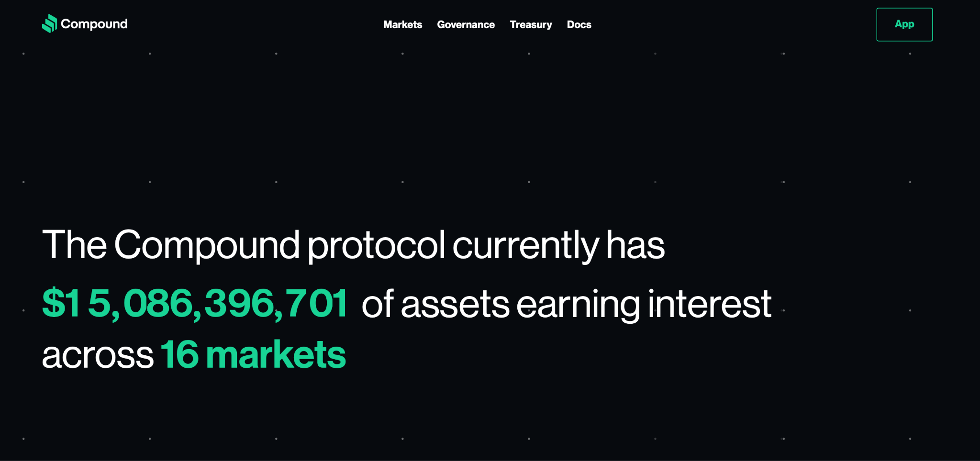Click 'of assets earning interest' text
The image size is (980, 461).
tap(565, 303)
